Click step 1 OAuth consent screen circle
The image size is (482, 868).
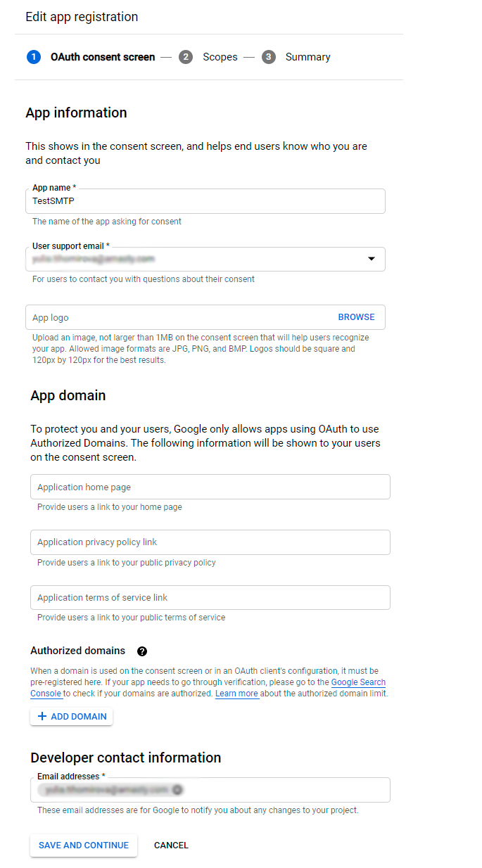(34, 57)
